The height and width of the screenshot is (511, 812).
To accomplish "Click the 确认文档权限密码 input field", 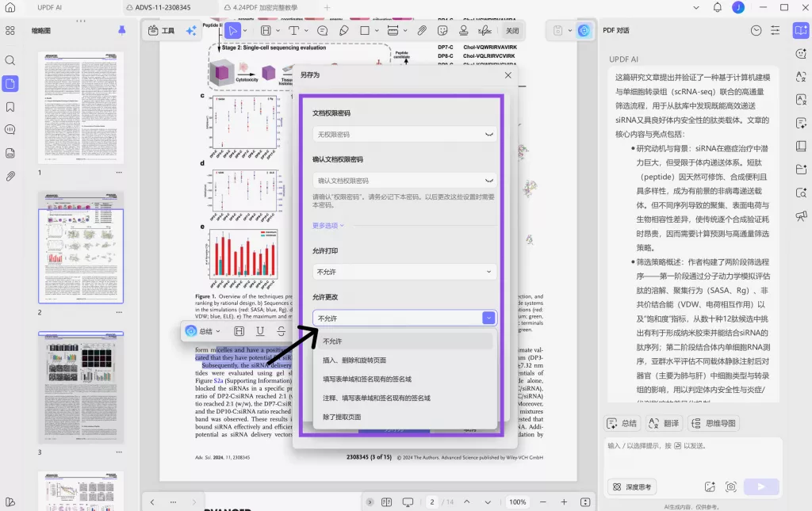I will pos(404,181).
